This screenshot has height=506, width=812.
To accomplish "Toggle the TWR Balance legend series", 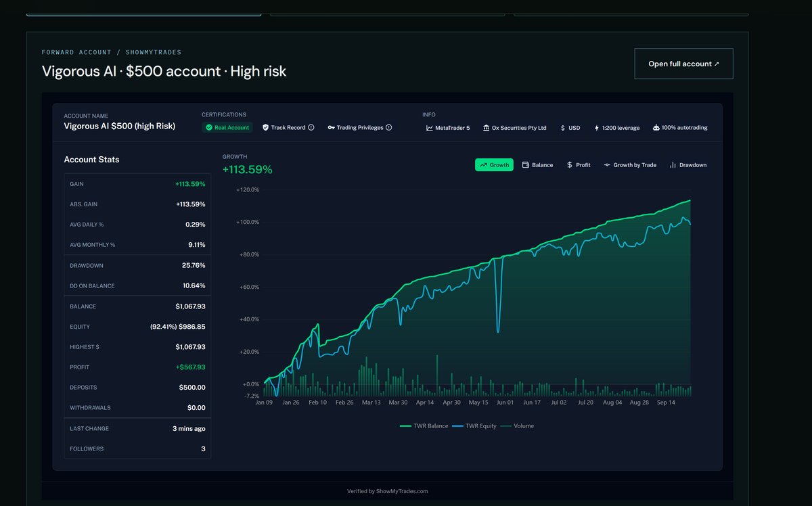I will pyautogui.click(x=424, y=426).
